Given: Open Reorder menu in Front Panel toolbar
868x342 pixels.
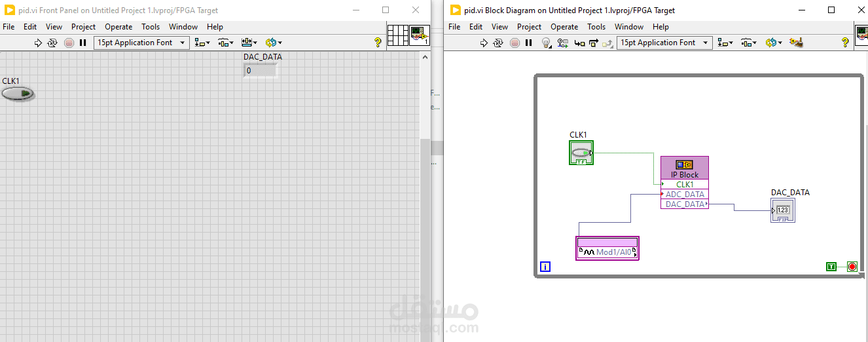Looking at the screenshot, I should (x=274, y=43).
